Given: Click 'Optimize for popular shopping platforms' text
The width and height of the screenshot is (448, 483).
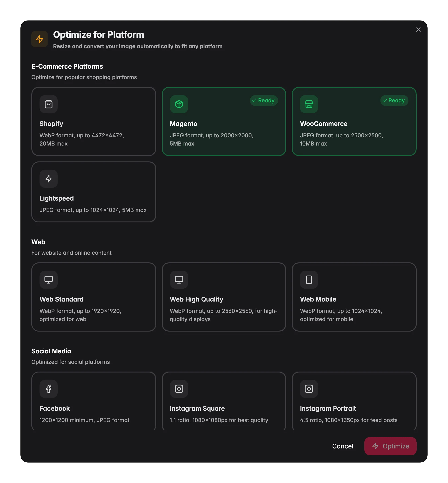Looking at the screenshot, I should tap(84, 77).
